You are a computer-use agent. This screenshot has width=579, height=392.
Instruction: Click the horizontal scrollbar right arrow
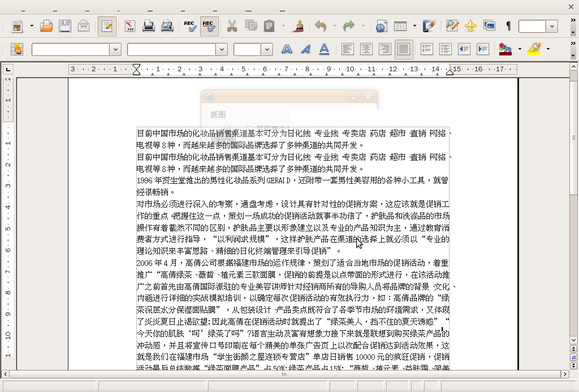click(565, 374)
